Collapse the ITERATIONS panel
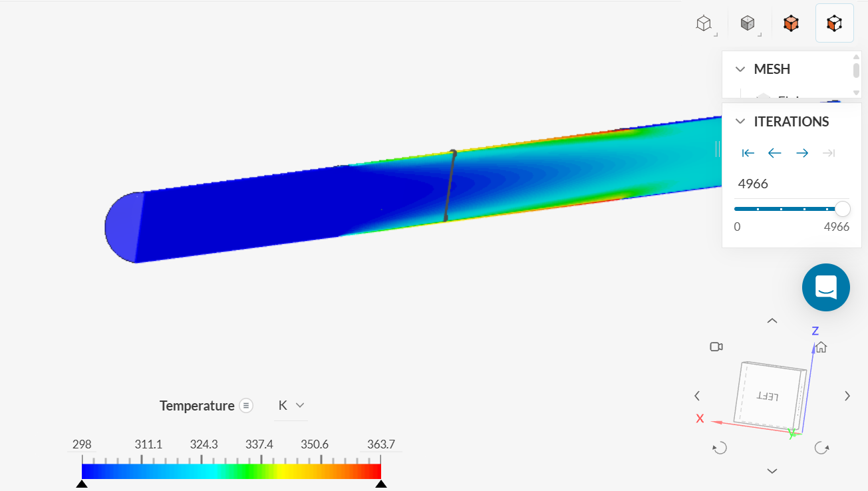 click(x=740, y=122)
